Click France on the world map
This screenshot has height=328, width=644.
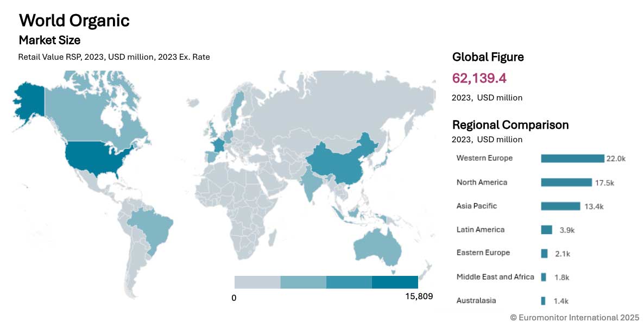218,147
